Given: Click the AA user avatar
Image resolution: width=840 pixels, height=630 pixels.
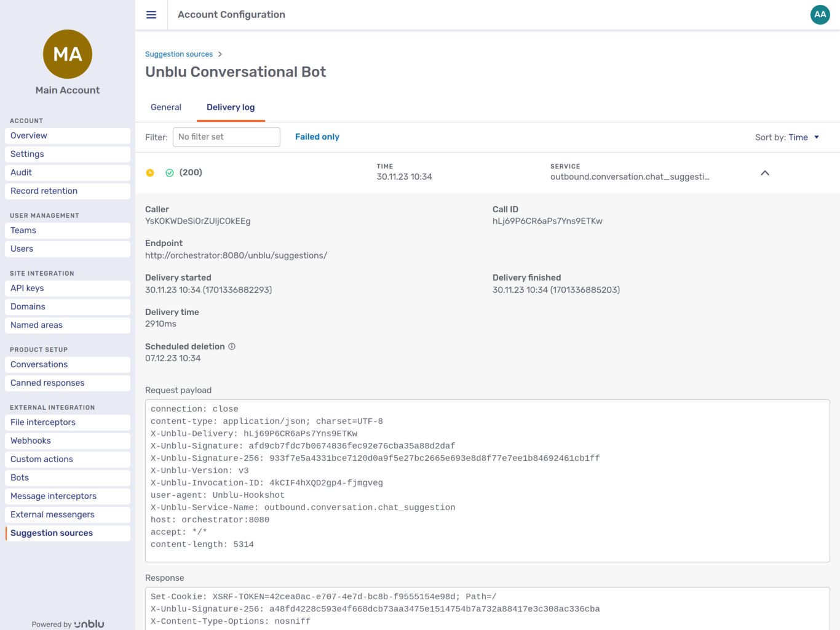Looking at the screenshot, I should [x=820, y=14].
